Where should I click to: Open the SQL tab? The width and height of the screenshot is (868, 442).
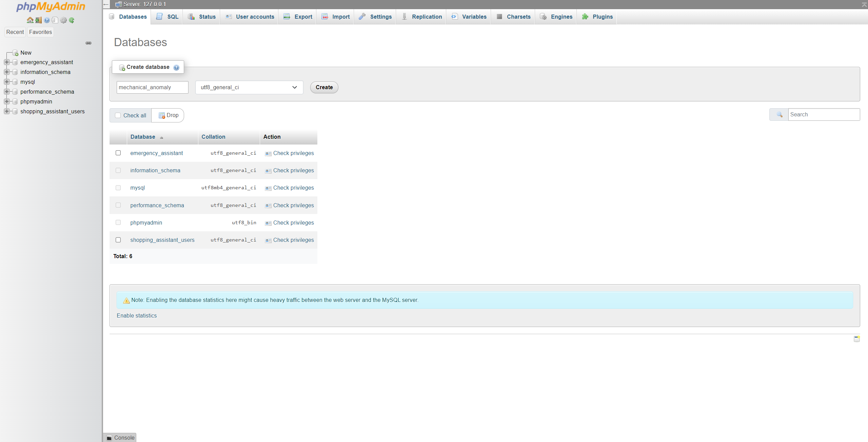[x=167, y=17]
